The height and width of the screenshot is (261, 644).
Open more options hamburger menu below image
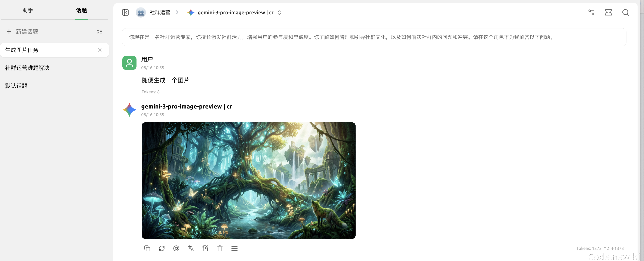tap(234, 248)
